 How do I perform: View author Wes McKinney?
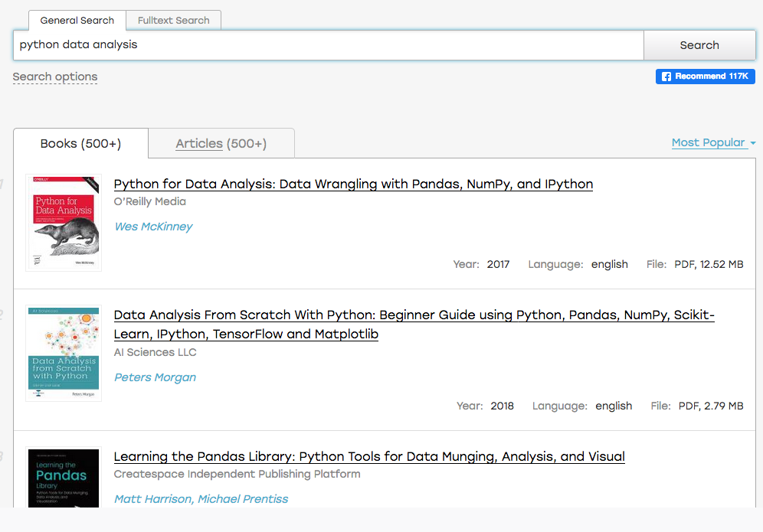click(x=153, y=227)
